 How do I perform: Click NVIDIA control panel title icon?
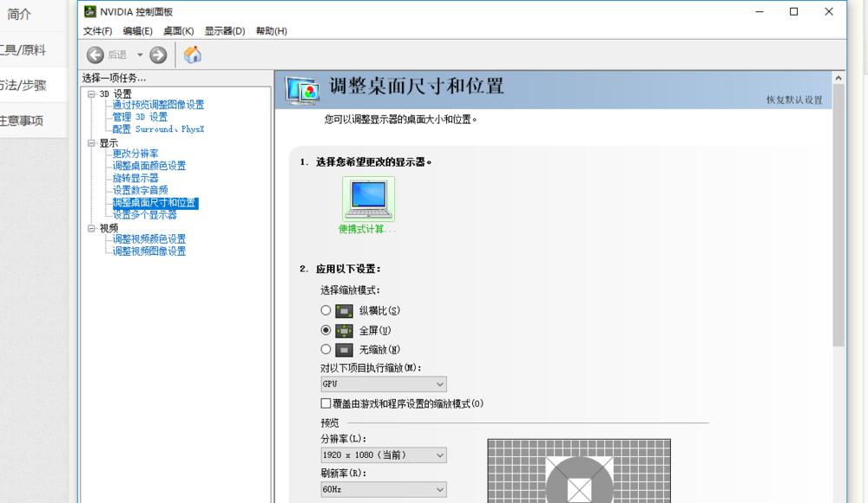click(x=89, y=11)
